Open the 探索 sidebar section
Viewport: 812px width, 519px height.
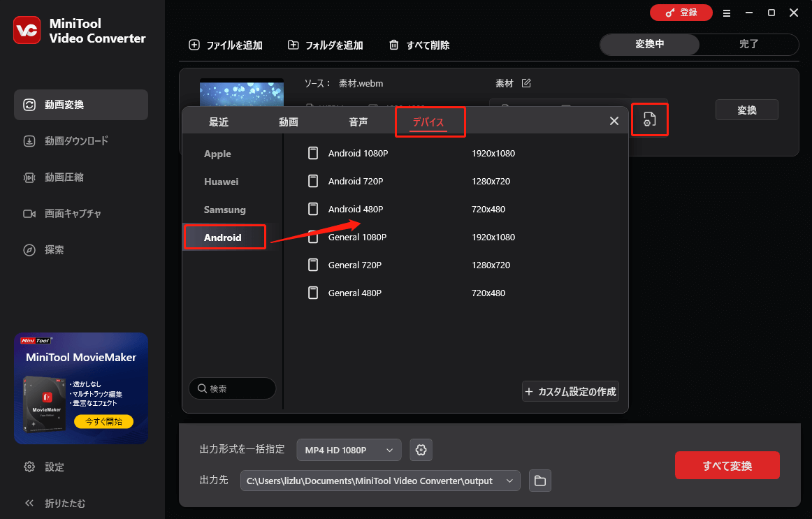click(x=81, y=250)
